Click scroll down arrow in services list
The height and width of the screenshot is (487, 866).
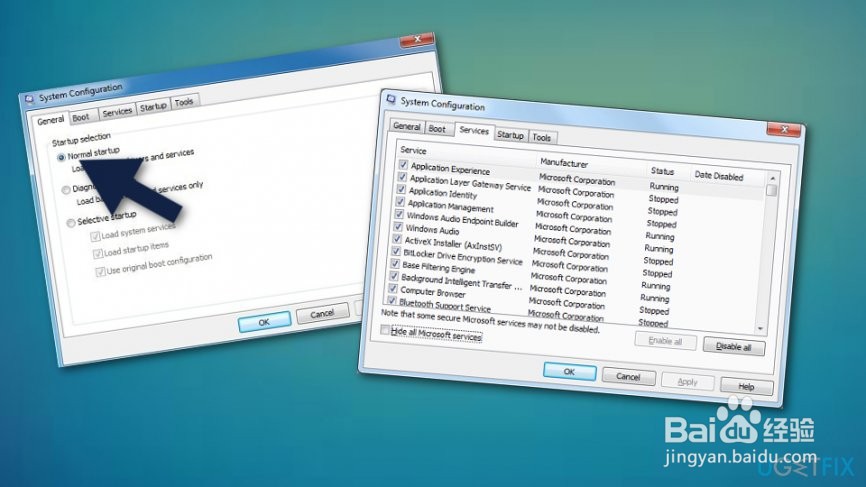[x=761, y=329]
